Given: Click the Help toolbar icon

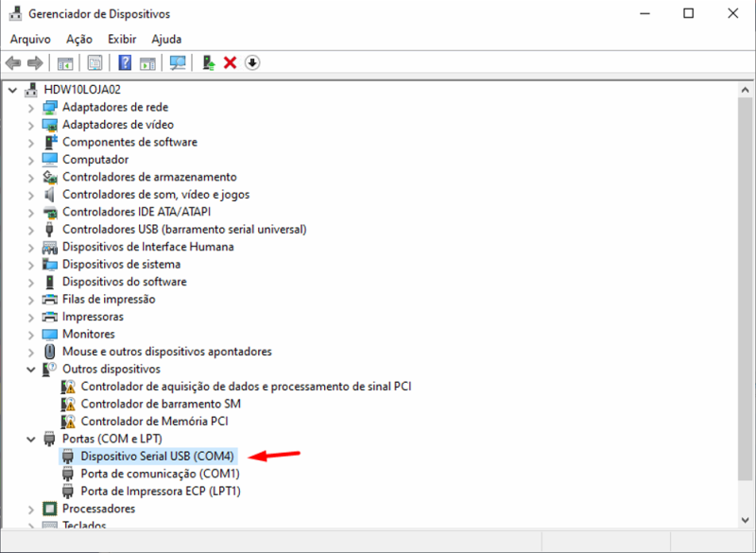Looking at the screenshot, I should click(125, 62).
